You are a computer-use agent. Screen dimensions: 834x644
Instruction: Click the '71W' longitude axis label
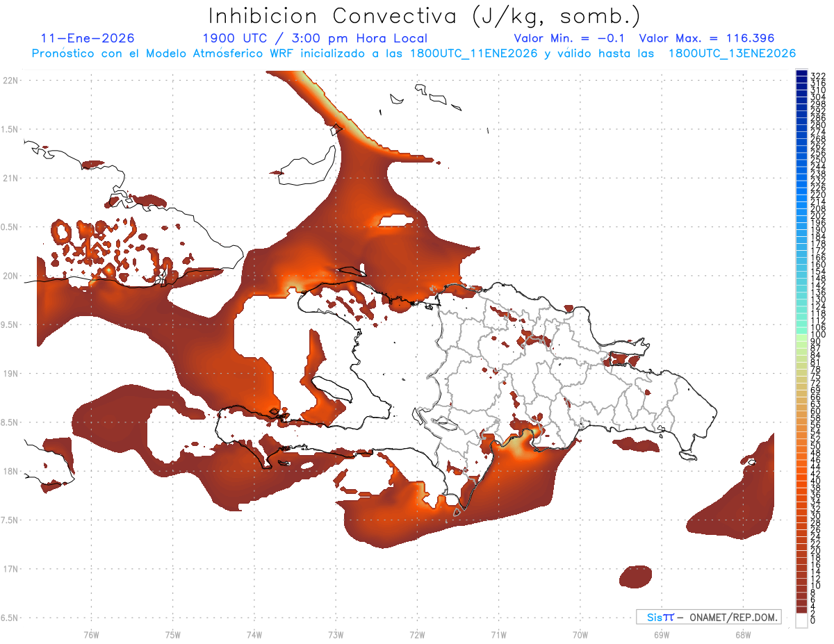coord(498,634)
